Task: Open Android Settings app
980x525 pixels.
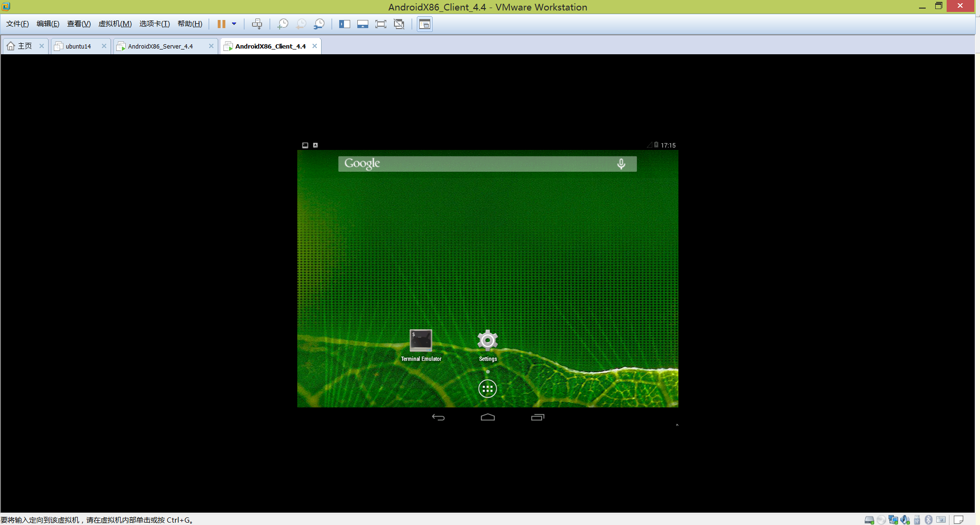Action: click(x=487, y=345)
